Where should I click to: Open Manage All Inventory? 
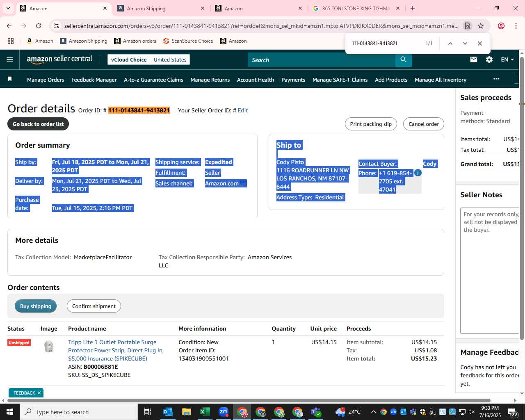[441, 80]
